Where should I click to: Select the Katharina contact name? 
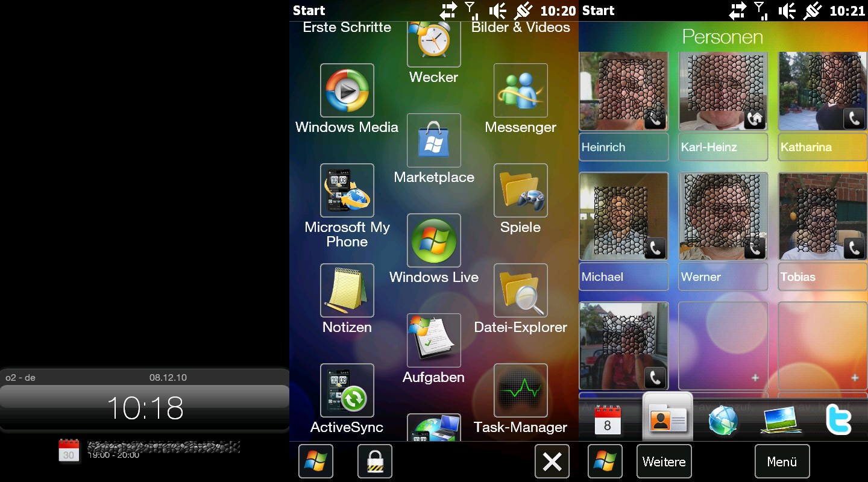click(x=823, y=147)
